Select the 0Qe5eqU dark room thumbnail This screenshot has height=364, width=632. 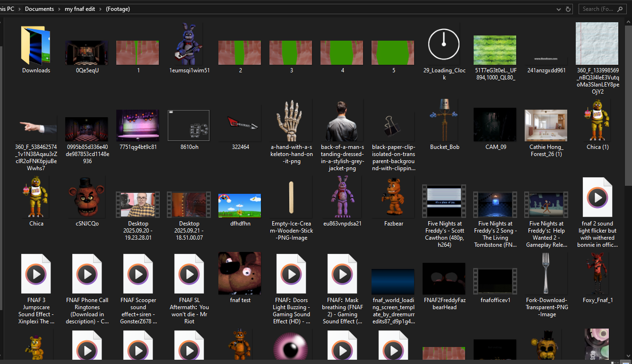tap(87, 52)
